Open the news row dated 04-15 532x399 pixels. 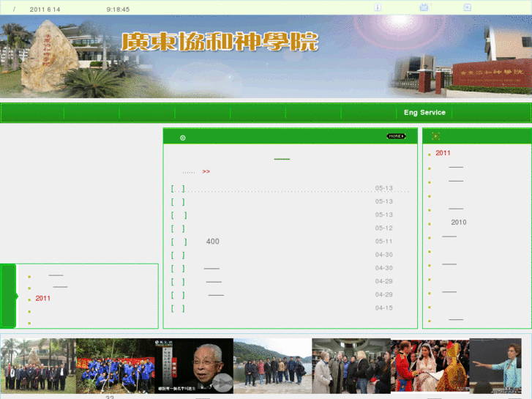pos(282,308)
